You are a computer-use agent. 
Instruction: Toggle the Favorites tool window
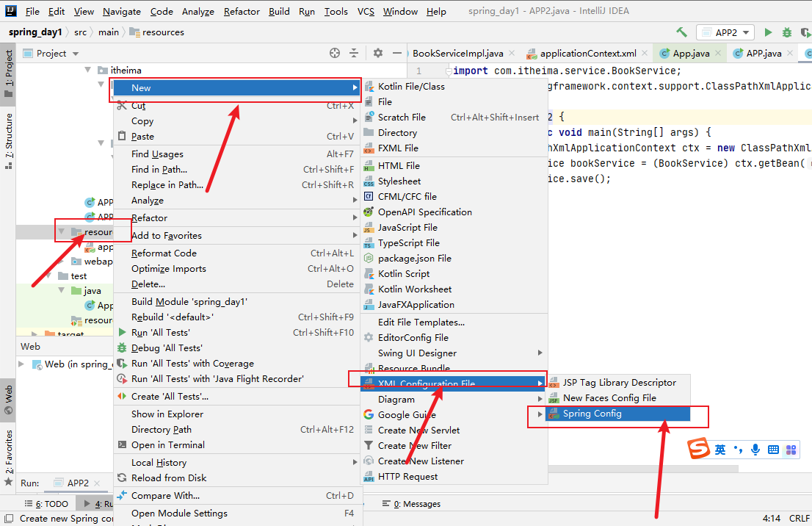[x=8, y=458]
